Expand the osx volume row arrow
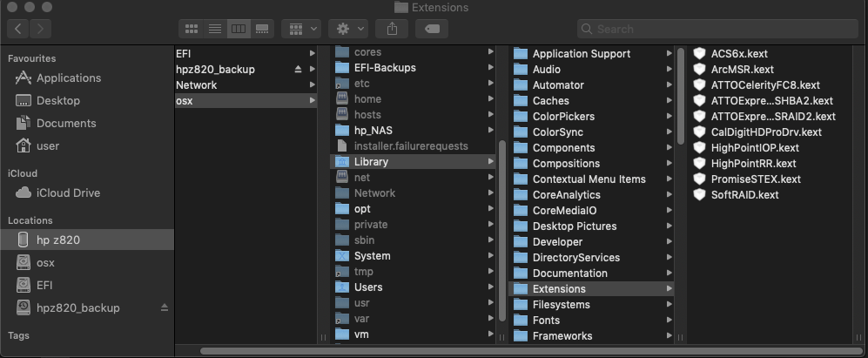This screenshot has width=868, height=358. click(313, 101)
